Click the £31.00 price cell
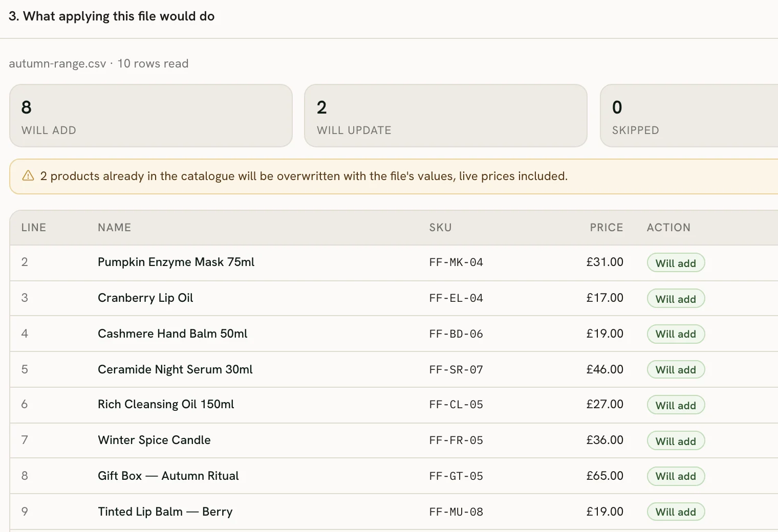This screenshot has width=778, height=532. tap(604, 262)
